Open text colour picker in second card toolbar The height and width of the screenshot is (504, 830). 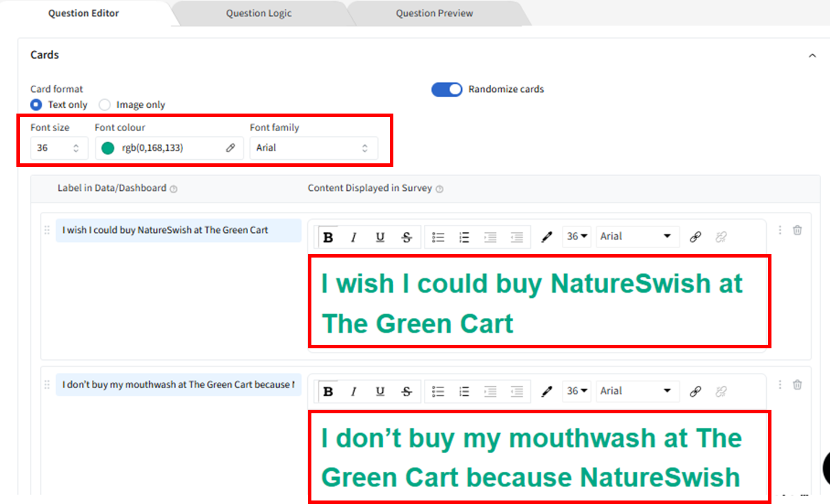[x=547, y=392]
